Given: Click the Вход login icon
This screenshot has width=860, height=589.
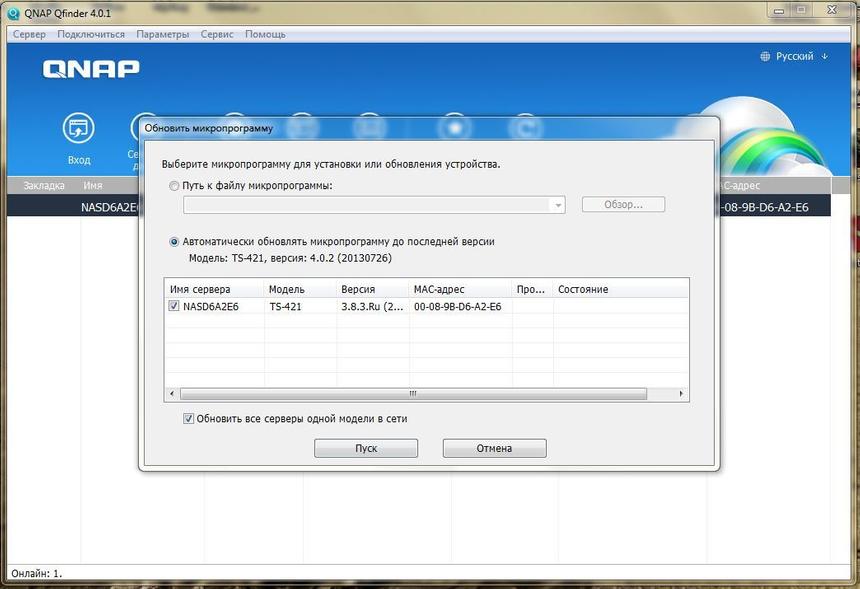Looking at the screenshot, I should click(78, 129).
